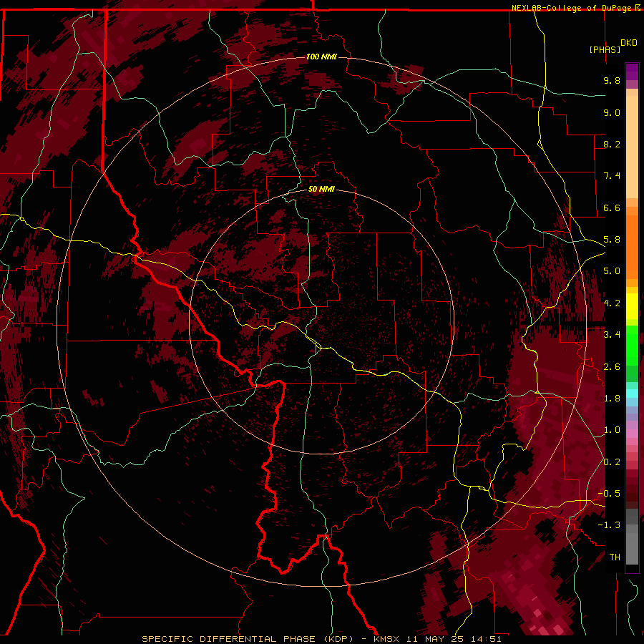Select the 100 NMI range ring label
Screen dimensions: 644x644
point(321,57)
